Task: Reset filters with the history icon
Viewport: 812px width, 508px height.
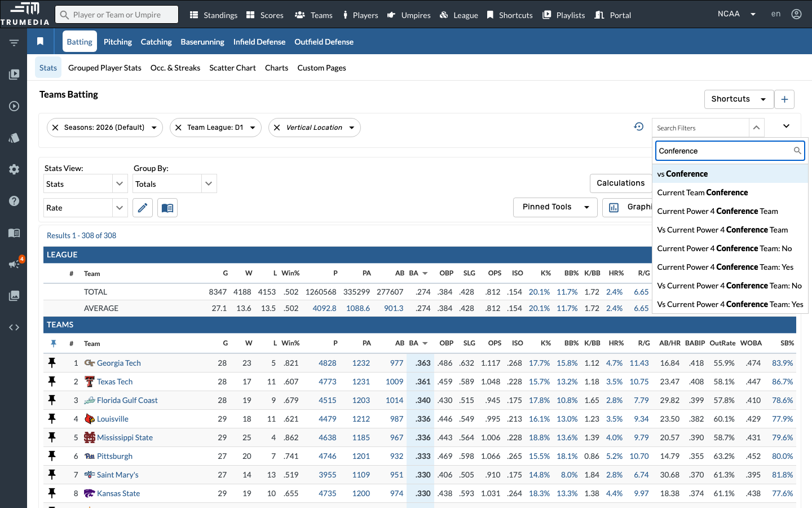Action: coord(638,127)
